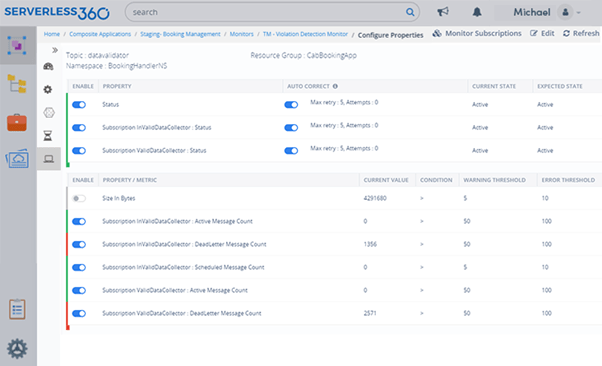Open Composite Applications breadcrumb
The height and width of the screenshot is (366, 602).
pos(100,34)
